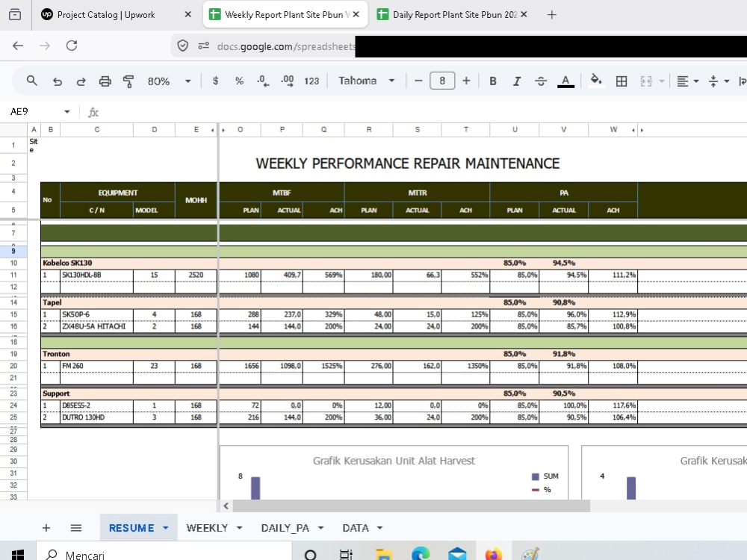The image size is (747, 560).
Task: Decrease font size with minus button
Action: coord(418,81)
